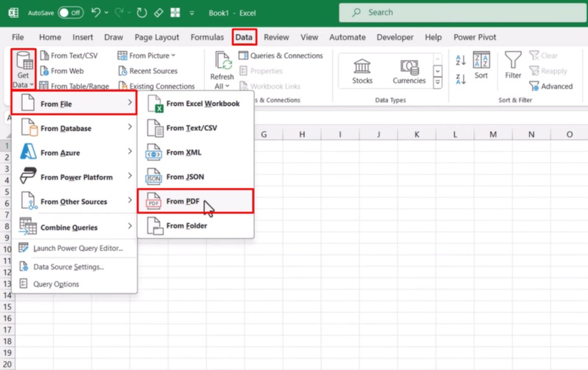Viewport: 588px width, 370px height.
Task: Select column header K
Action: coord(416,135)
